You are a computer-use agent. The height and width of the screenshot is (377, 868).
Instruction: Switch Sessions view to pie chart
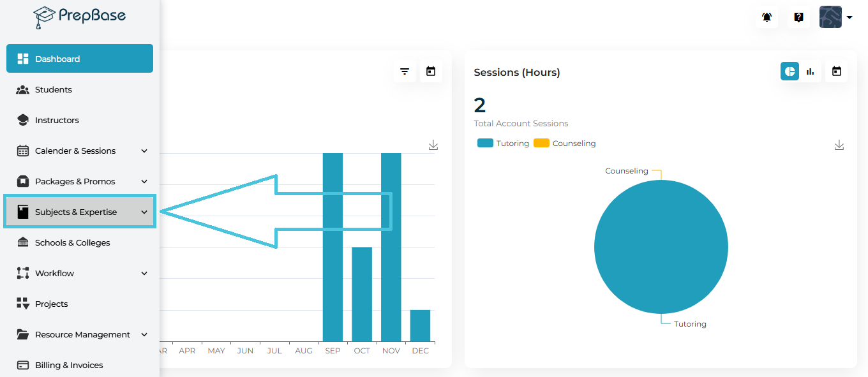[790, 71]
